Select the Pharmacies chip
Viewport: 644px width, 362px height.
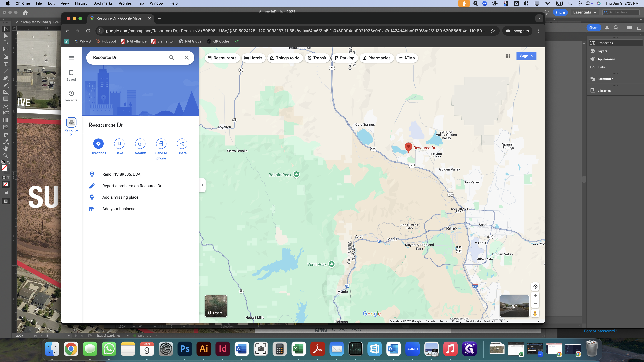click(x=376, y=58)
